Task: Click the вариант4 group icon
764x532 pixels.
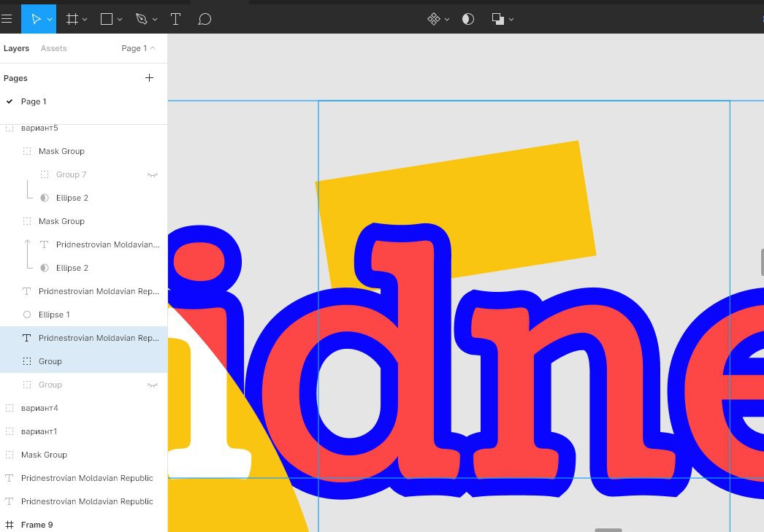Action: click(x=9, y=408)
